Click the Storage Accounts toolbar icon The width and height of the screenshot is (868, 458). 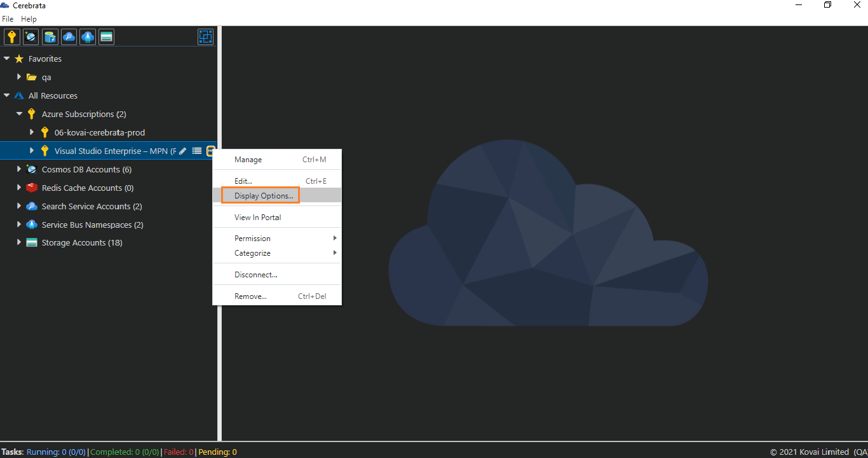pos(106,36)
